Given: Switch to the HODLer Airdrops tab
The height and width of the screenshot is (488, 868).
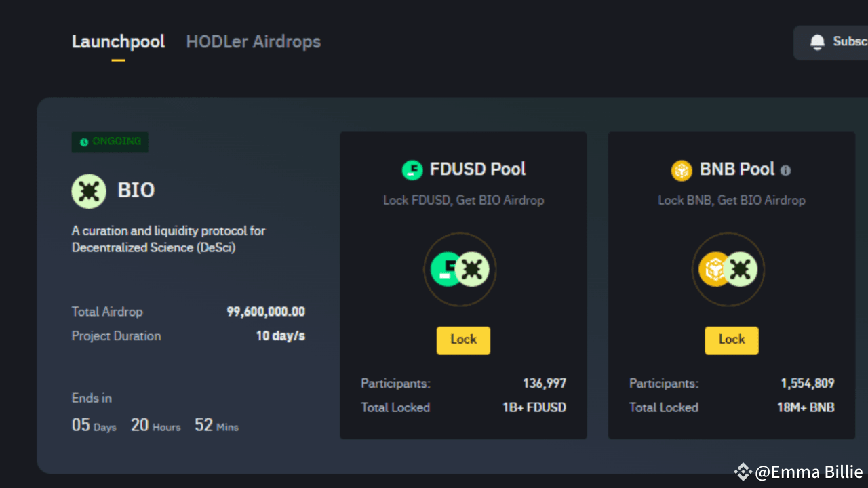Looking at the screenshot, I should click(253, 41).
